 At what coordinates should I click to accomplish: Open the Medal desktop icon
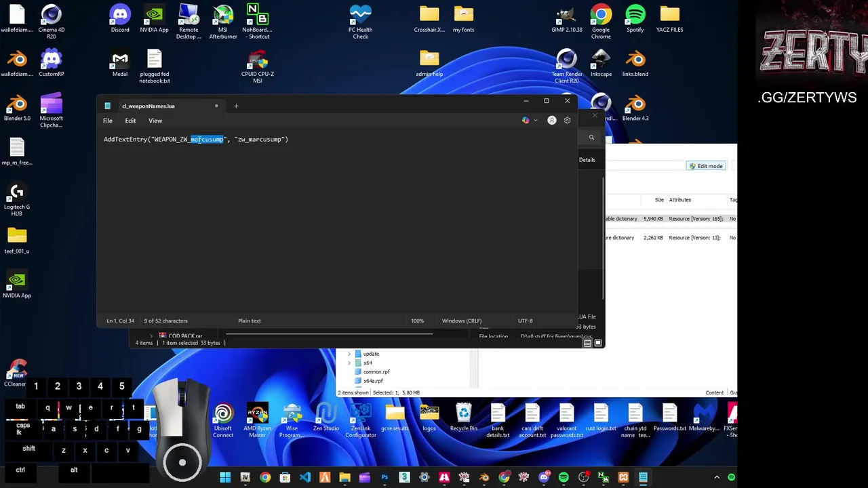[x=120, y=64]
